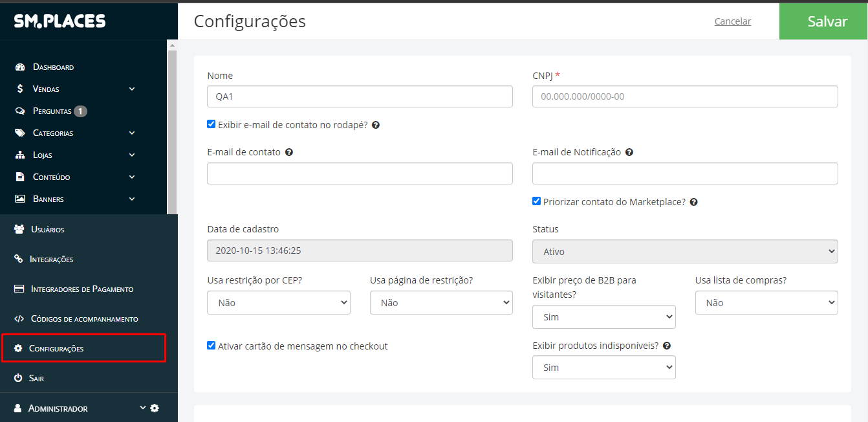Open the Usa lista de compras dropdown
The height and width of the screenshot is (422, 868).
(x=766, y=303)
